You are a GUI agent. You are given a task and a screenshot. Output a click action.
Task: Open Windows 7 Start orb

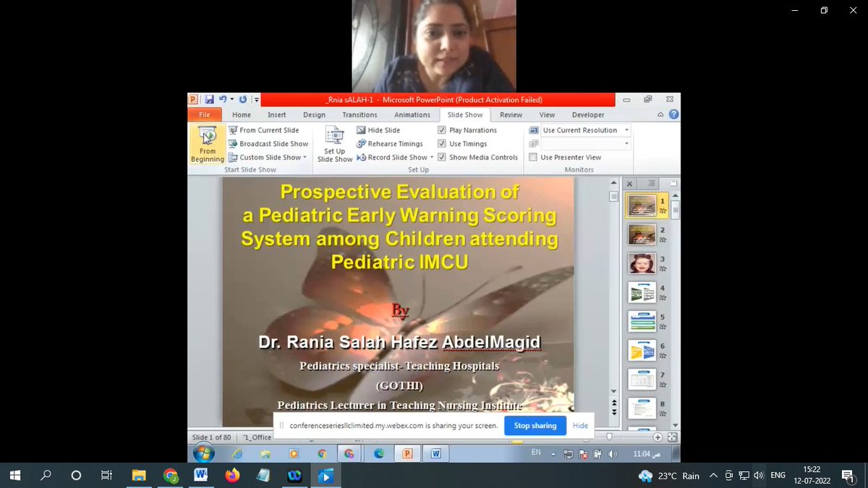click(x=205, y=453)
